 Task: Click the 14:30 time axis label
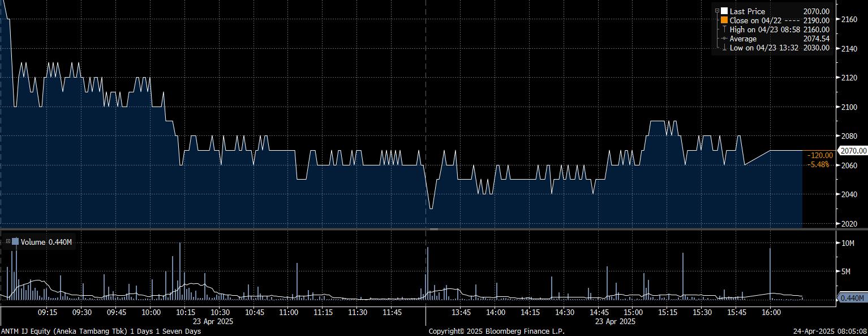tap(565, 313)
